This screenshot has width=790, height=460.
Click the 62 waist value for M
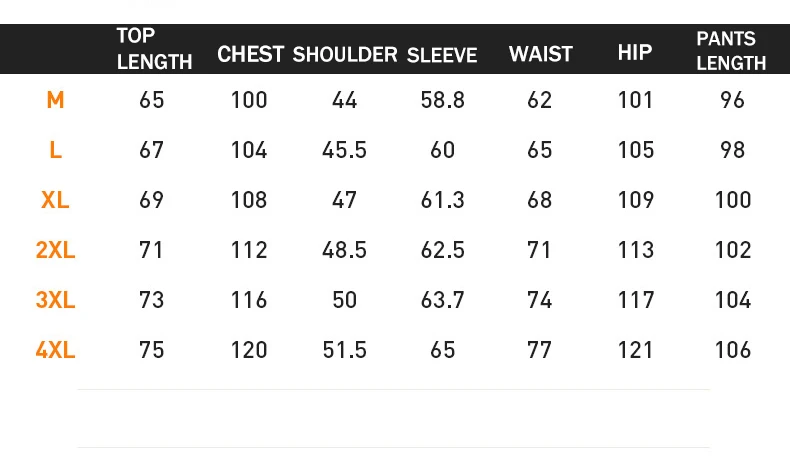[x=540, y=100]
